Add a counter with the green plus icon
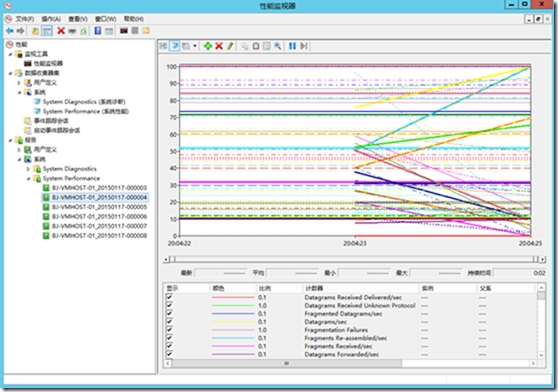 [208, 46]
